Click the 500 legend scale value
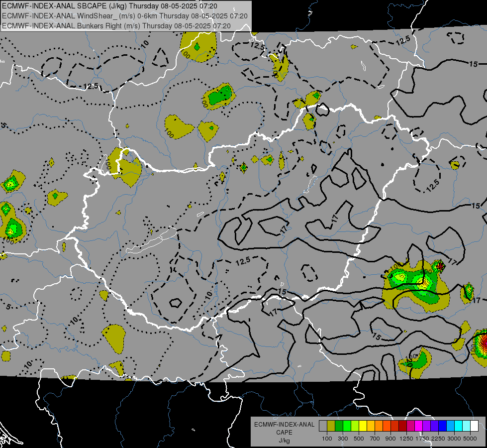 pyautogui.click(x=359, y=439)
